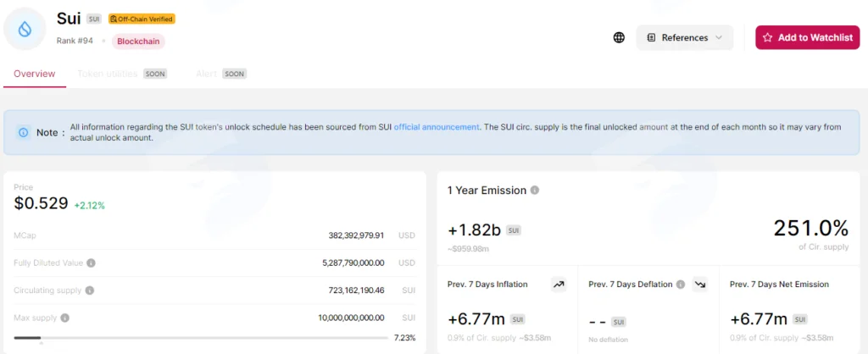The width and height of the screenshot is (868, 354).
Task: Open the globe website icon
Action: 619,37
